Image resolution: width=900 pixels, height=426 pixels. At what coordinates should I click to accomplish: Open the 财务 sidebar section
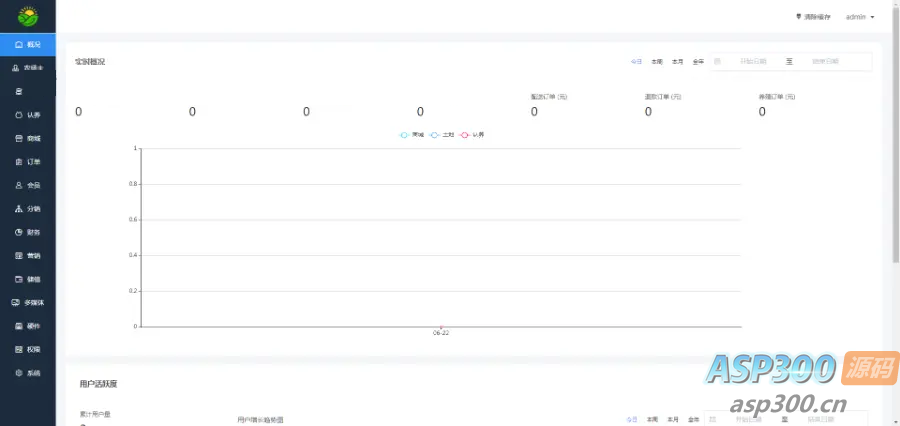click(x=28, y=233)
